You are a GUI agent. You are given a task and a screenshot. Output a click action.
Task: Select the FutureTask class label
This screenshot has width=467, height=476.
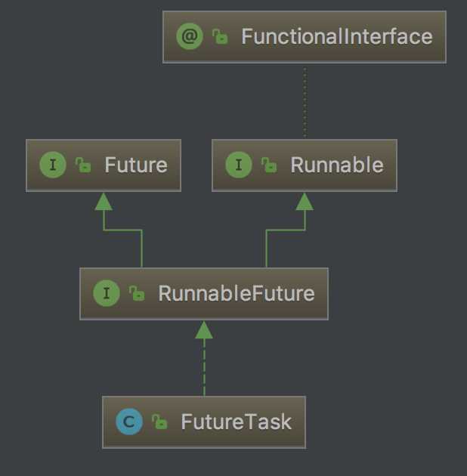(x=236, y=422)
